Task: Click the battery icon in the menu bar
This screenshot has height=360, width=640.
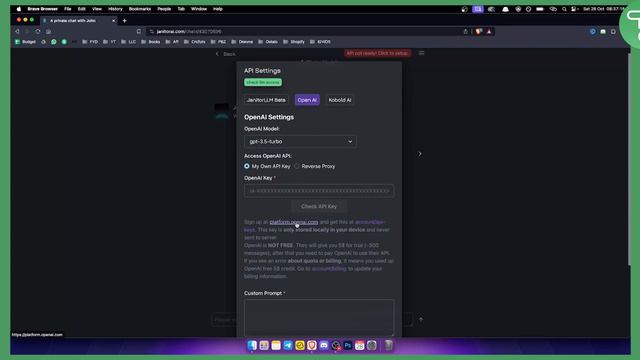Action: [x=540, y=9]
